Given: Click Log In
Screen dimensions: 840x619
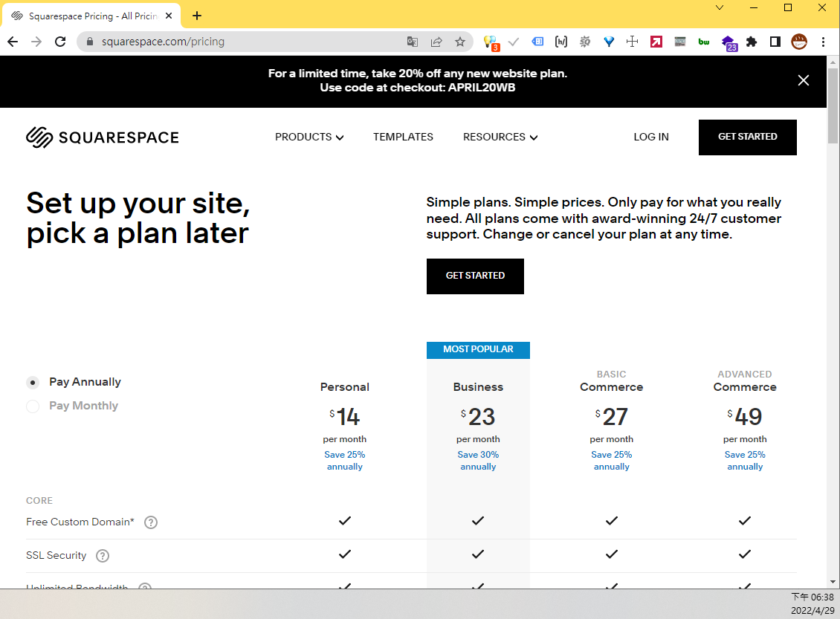Looking at the screenshot, I should pos(651,137).
